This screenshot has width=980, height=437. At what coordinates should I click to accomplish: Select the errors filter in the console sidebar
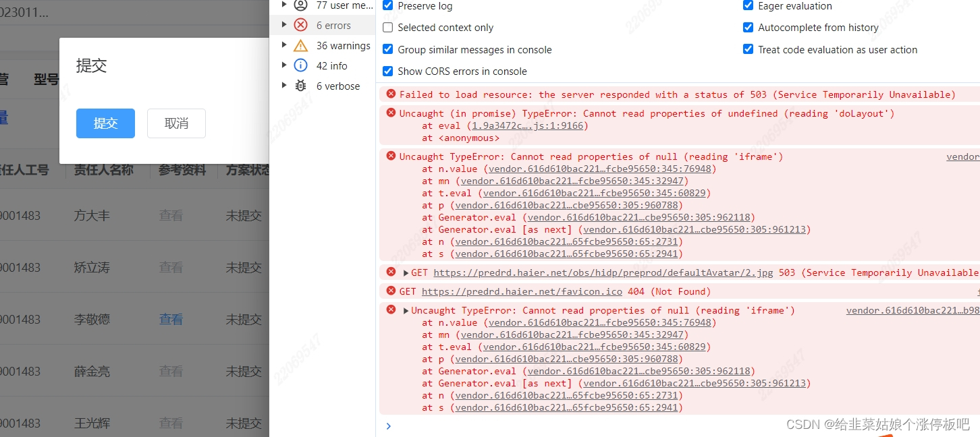pos(333,24)
